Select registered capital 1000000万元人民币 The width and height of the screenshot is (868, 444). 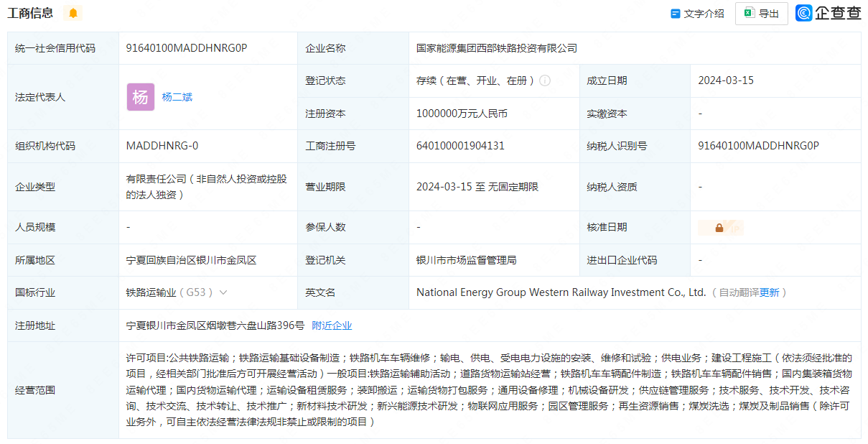point(462,114)
